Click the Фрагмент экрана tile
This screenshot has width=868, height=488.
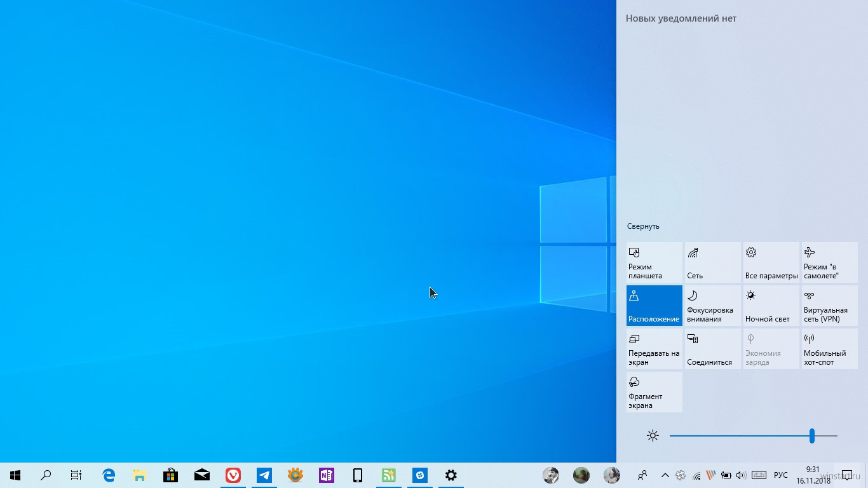[654, 392]
